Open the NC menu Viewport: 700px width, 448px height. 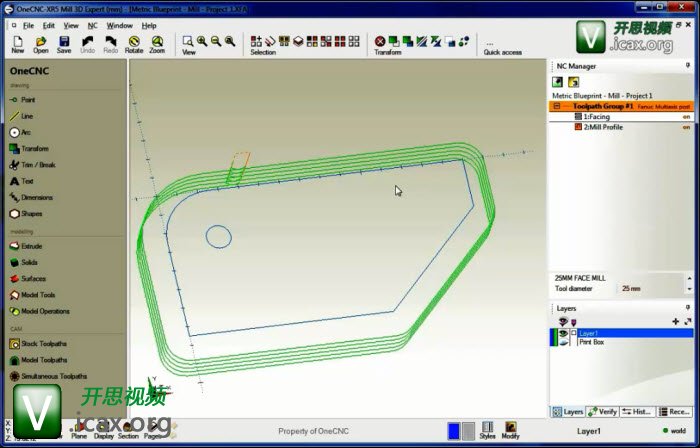pos(92,25)
